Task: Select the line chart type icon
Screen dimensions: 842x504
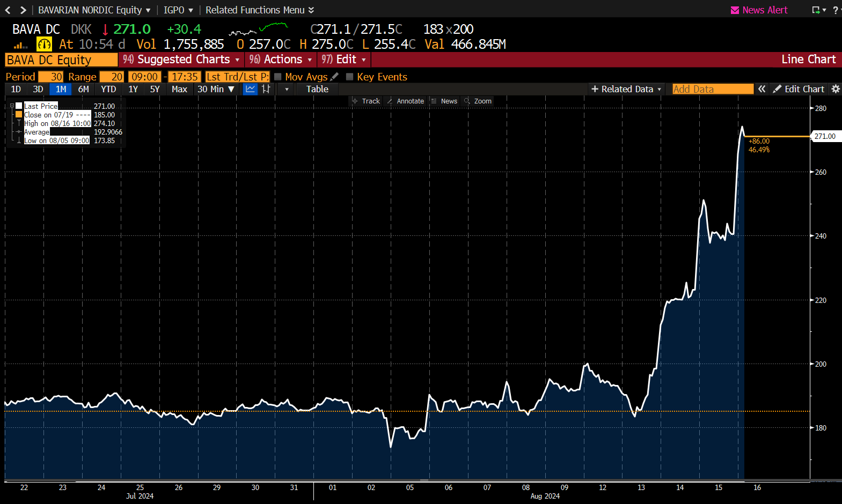Action: coord(250,89)
